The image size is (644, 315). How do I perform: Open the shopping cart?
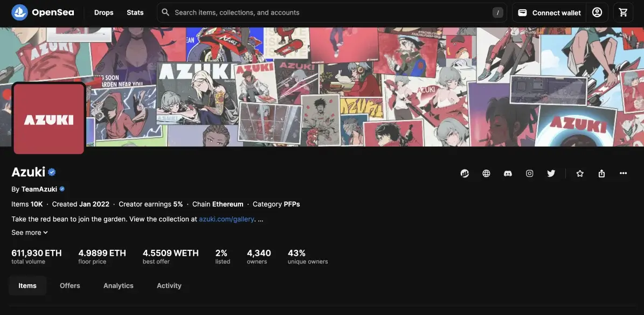[624, 12]
